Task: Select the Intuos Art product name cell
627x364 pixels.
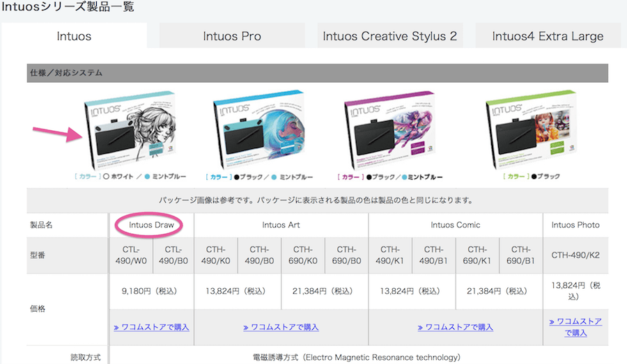Action: [x=281, y=225]
